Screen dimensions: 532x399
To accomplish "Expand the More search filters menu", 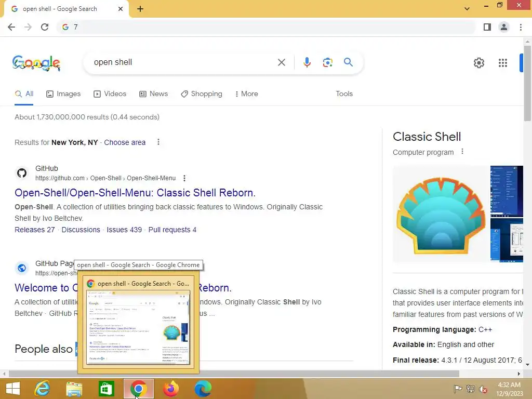I will coord(247,94).
